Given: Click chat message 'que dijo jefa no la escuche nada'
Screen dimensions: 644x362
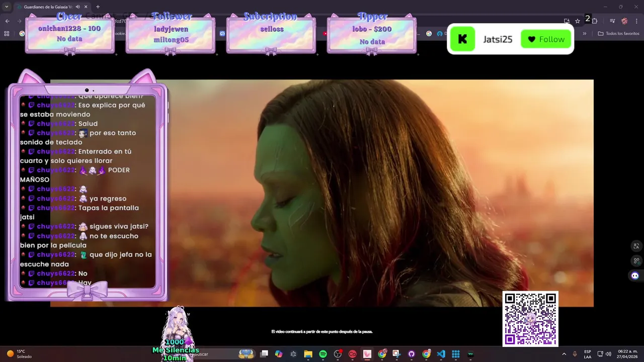Looking at the screenshot, I should click(86, 259).
